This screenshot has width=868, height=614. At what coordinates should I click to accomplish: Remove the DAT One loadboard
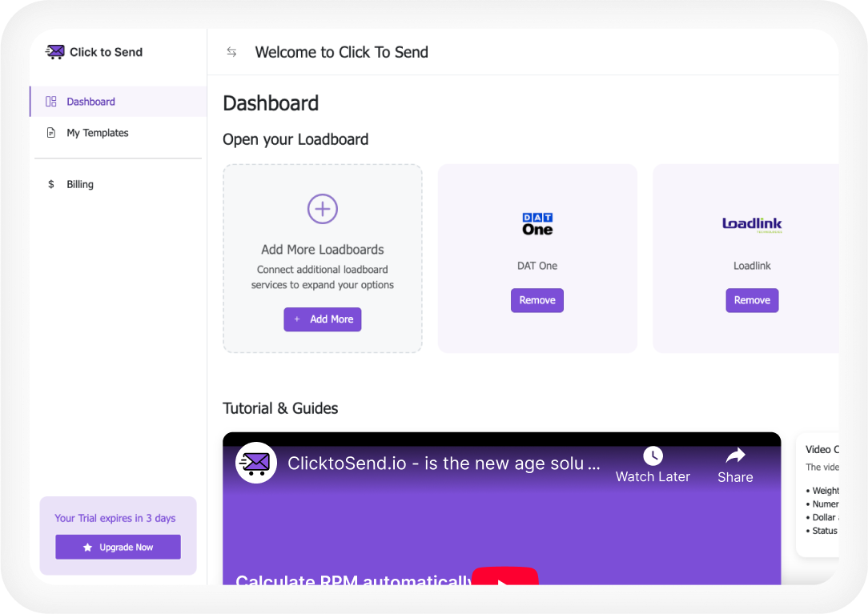[537, 300]
